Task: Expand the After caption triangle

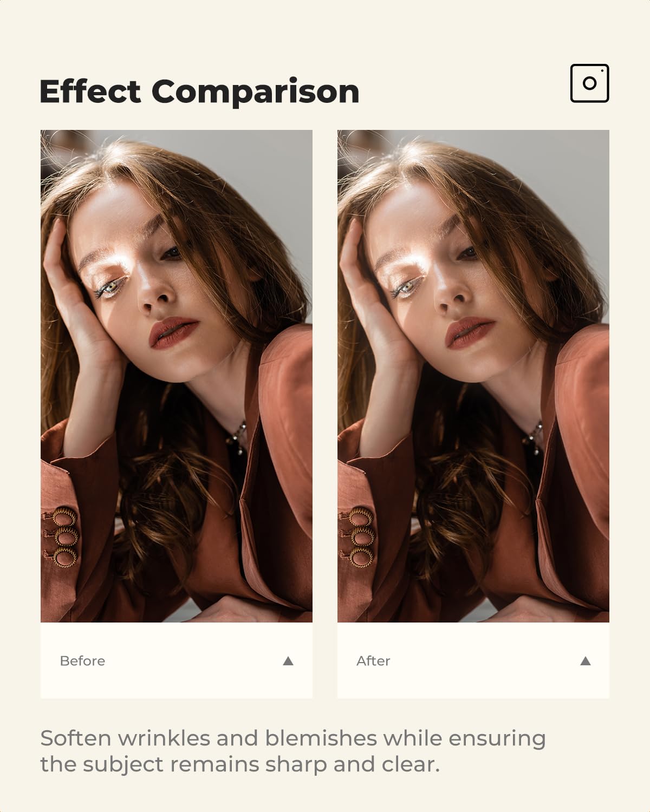Action: (x=585, y=661)
